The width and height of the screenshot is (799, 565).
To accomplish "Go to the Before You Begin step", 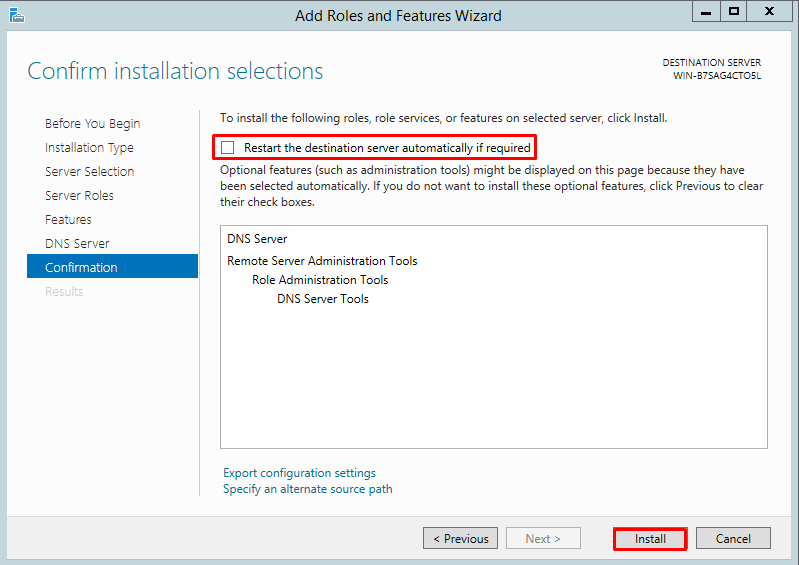I will pyautogui.click(x=92, y=124).
